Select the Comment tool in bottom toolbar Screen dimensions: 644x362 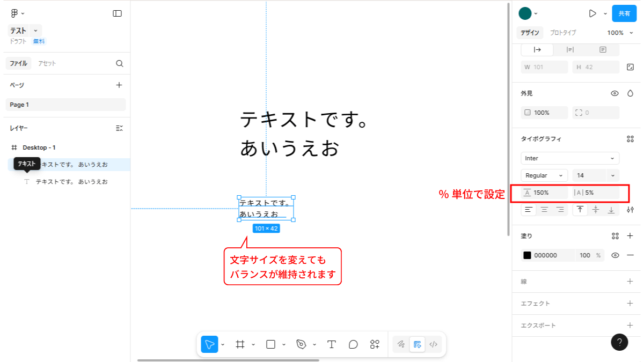[353, 344]
